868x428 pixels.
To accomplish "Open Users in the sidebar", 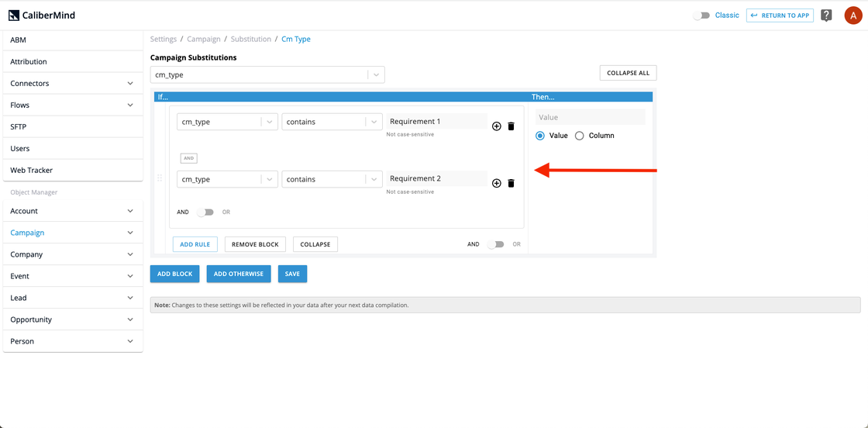I will pos(73,148).
